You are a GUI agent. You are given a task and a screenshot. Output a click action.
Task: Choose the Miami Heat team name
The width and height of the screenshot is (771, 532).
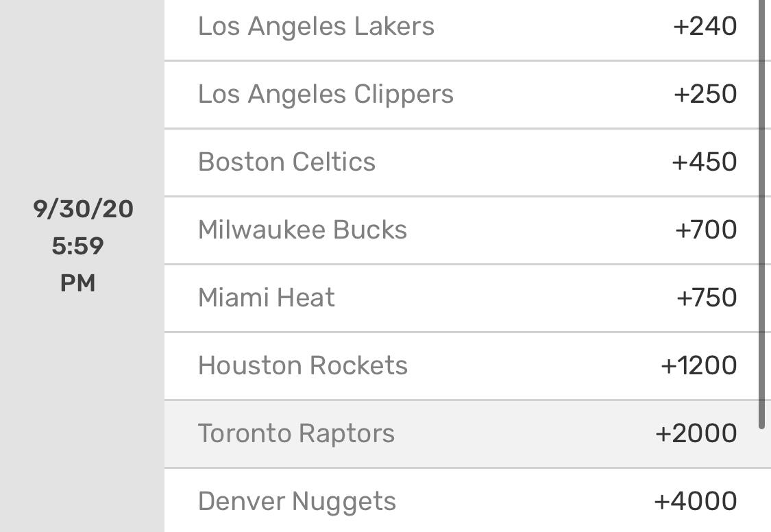tap(266, 298)
